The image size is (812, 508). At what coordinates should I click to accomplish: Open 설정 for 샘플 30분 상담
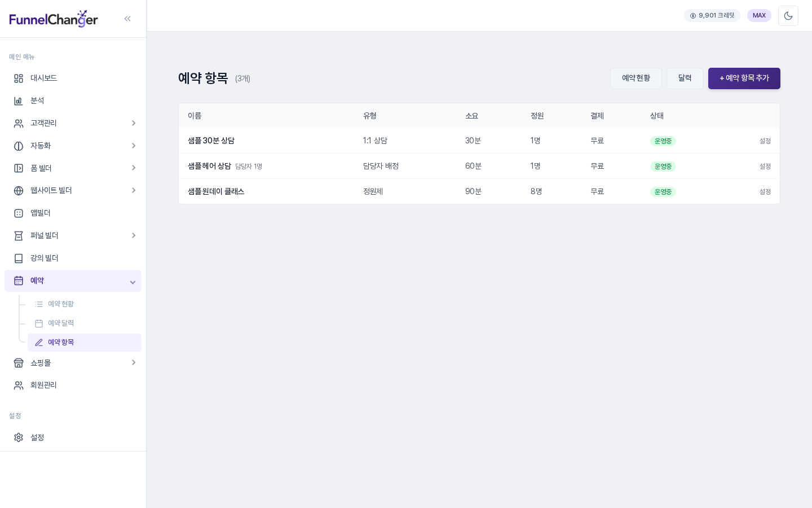(x=765, y=141)
